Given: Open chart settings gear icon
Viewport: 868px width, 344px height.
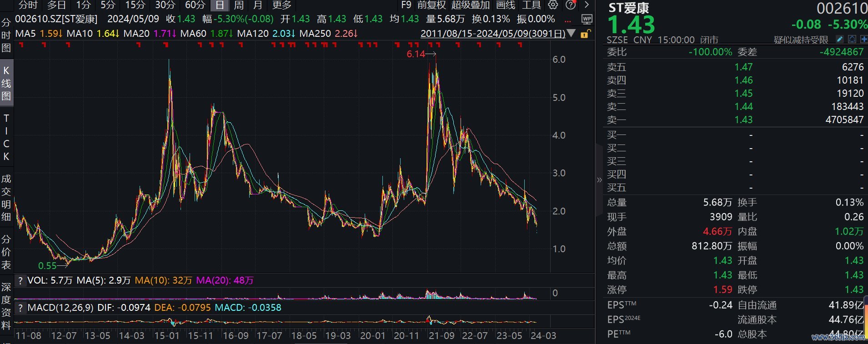Looking at the screenshot, I should click(553, 5).
